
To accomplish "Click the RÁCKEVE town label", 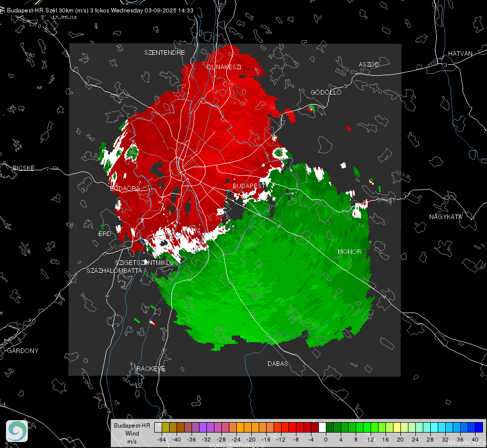I will tap(151, 369).
